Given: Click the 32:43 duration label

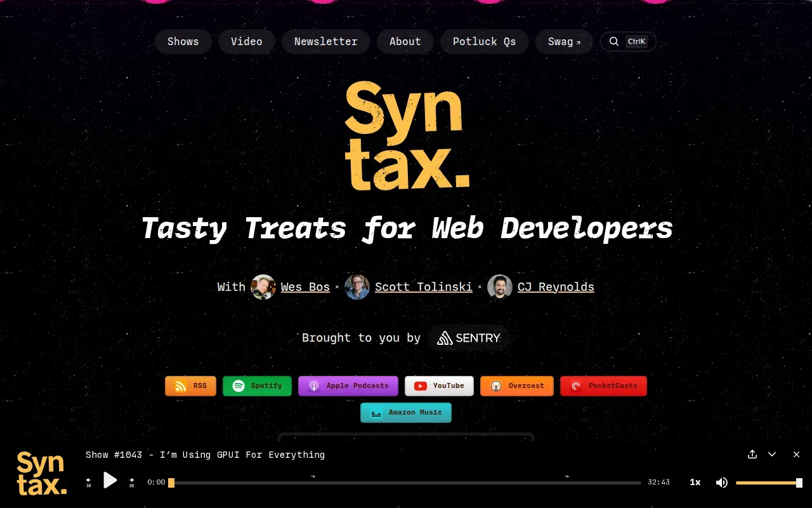Looking at the screenshot, I should pos(658,483).
